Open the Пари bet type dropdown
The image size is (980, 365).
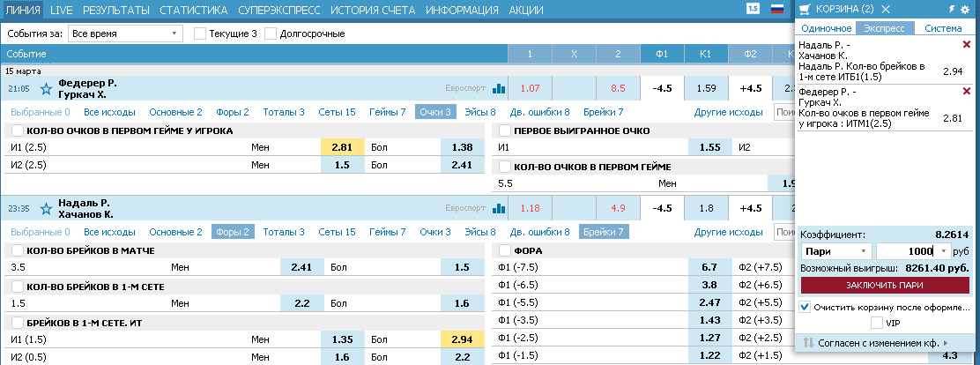pos(836,250)
